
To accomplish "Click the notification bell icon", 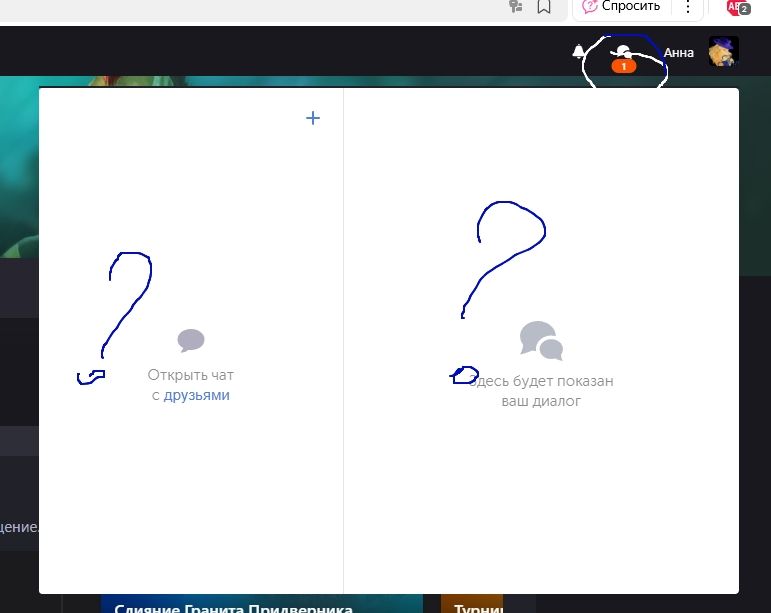I will point(578,52).
